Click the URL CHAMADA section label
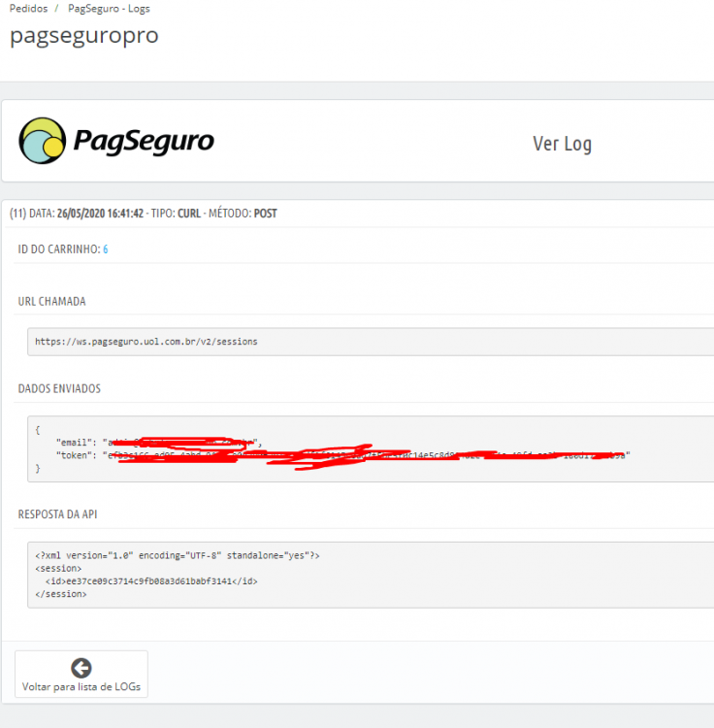Viewport: 714px width, 728px height. click(51, 301)
